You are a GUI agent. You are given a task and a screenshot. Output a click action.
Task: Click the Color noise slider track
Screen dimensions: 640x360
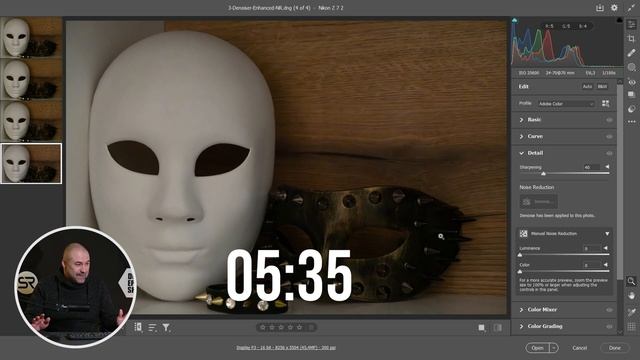(x=564, y=271)
